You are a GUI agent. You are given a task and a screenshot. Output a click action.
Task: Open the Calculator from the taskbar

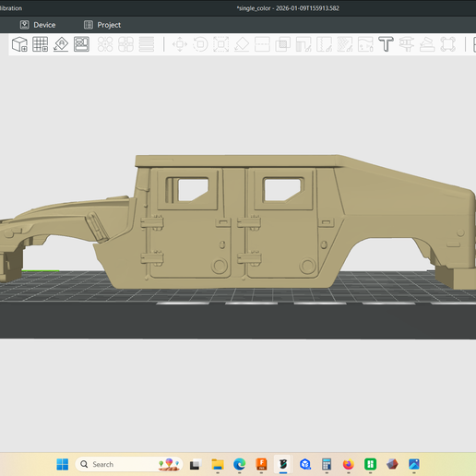pos(327,464)
